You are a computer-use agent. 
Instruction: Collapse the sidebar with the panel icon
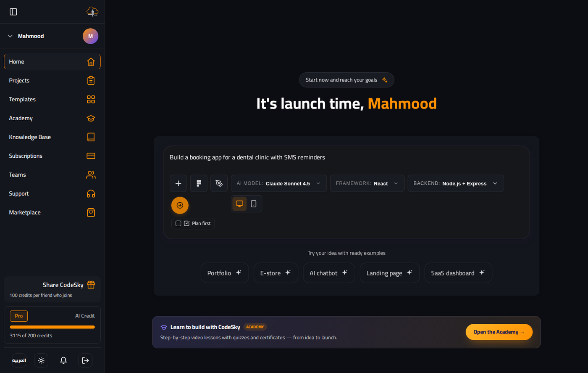pos(13,12)
